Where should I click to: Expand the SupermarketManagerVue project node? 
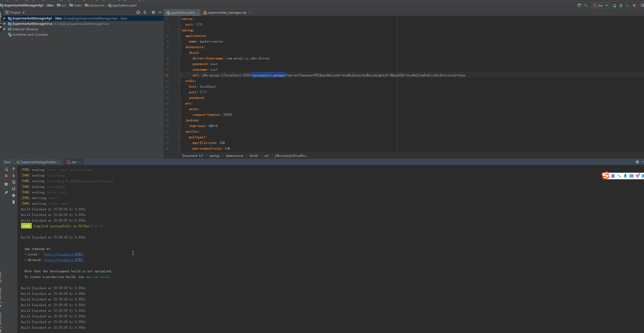coord(5,24)
